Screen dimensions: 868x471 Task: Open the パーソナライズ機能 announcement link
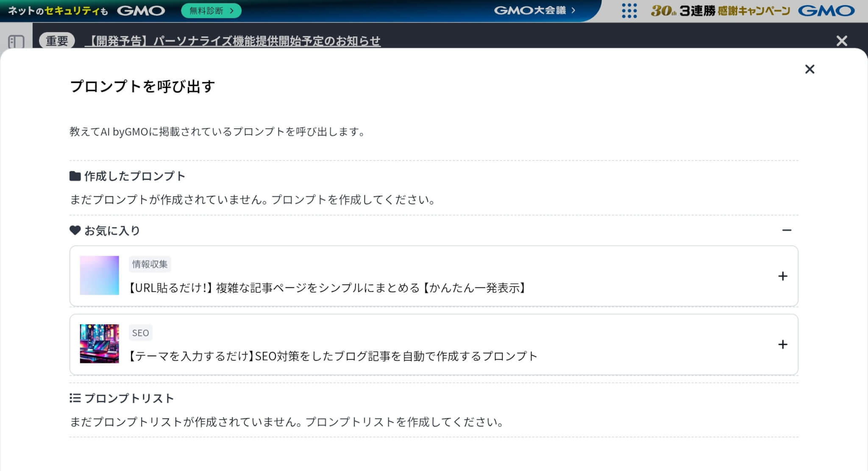[x=233, y=41]
